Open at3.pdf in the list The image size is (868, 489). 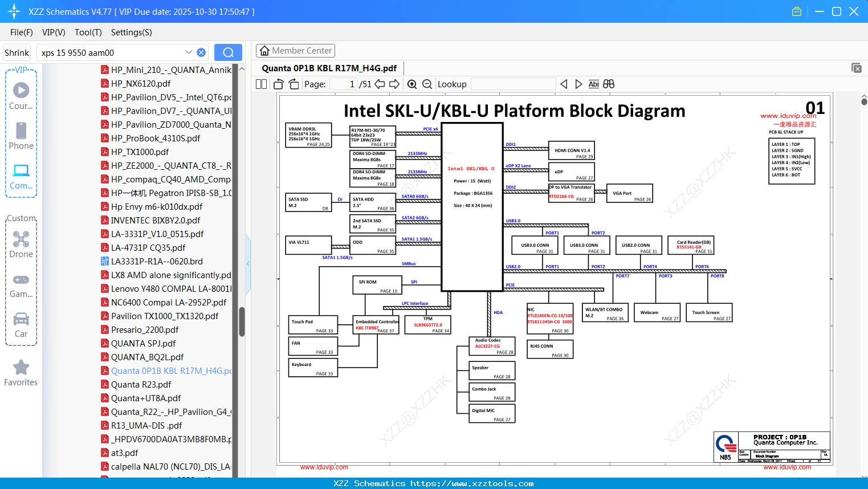tap(124, 453)
